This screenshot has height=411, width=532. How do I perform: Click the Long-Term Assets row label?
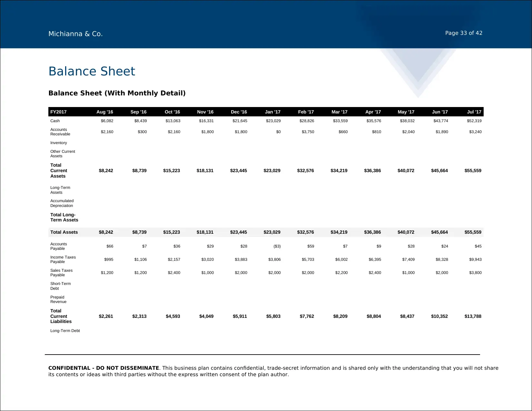(x=60, y=190)
